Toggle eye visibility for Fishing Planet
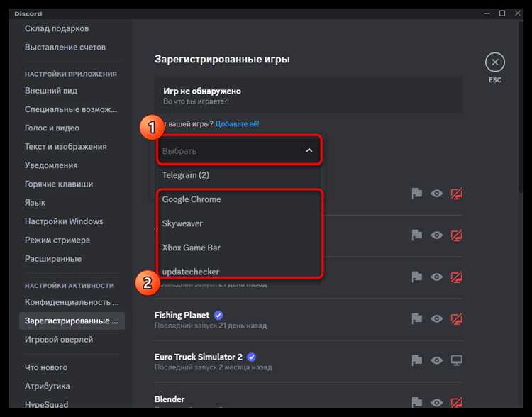This screenshot has height=417, width=532. pyautogui.click(x=437, y=318)
